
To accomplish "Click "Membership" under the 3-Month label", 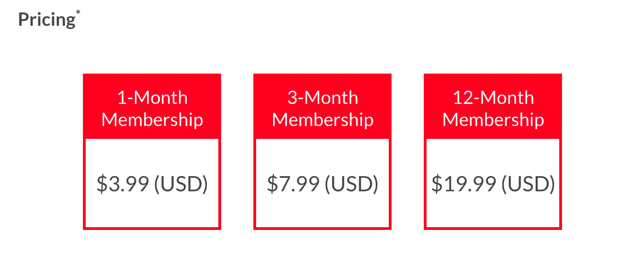I will pyautogui.click(x=322, y=120).
